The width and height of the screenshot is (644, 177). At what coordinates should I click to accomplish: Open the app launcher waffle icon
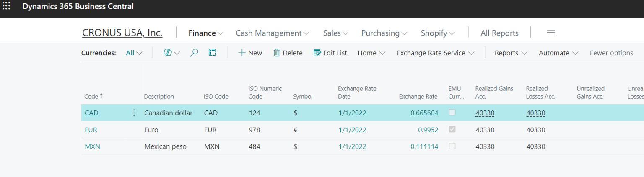point(6,6)
